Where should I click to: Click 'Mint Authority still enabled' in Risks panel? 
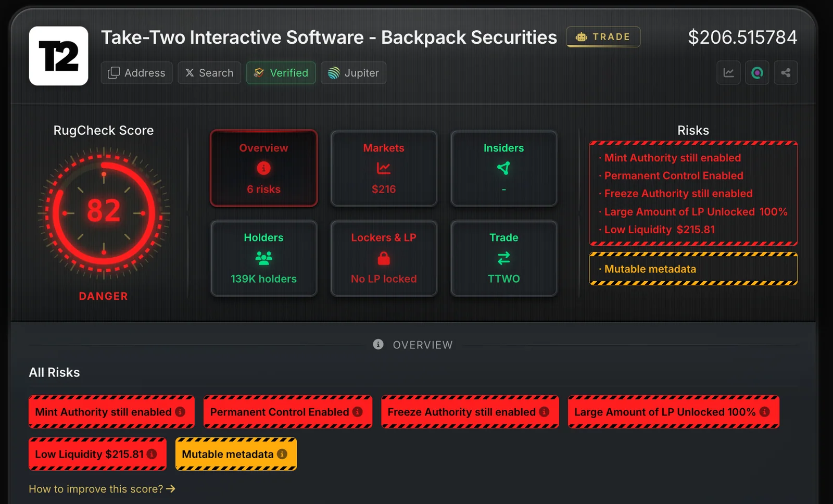[x=672, y=158]
